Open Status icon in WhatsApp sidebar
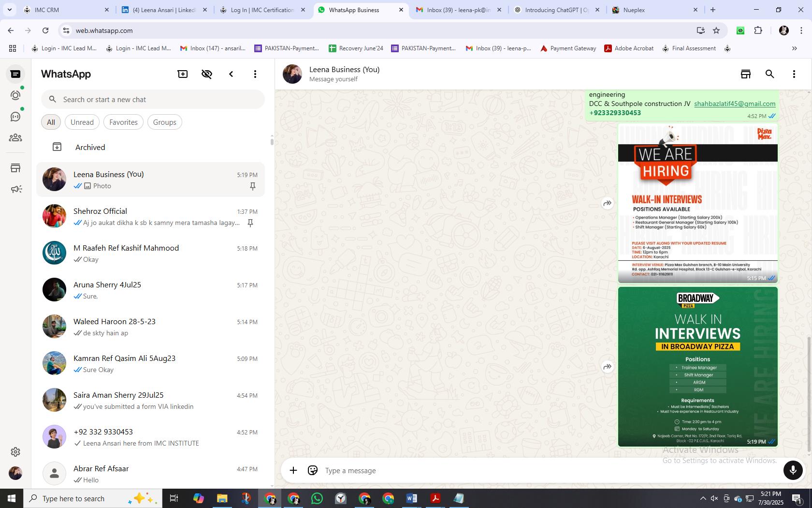The image size is (812, 508). 15,95
